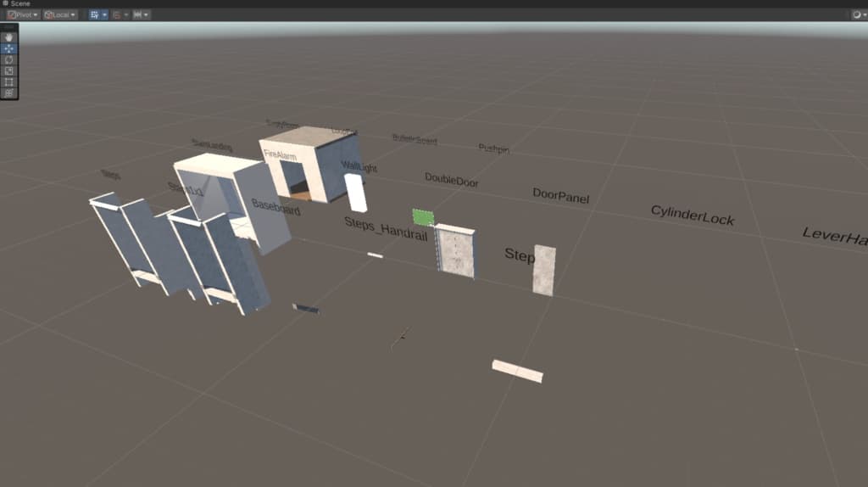The width and height of the screenshot is (868, 487).
Task: Click the CylinderLock label
Action: pos(693,215)
